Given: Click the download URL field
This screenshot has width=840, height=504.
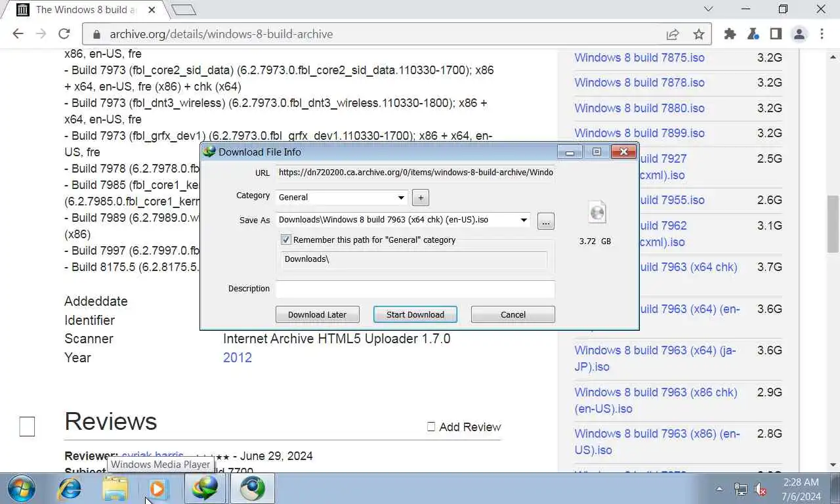Looking at the screenshot, I should click(415, 173).
